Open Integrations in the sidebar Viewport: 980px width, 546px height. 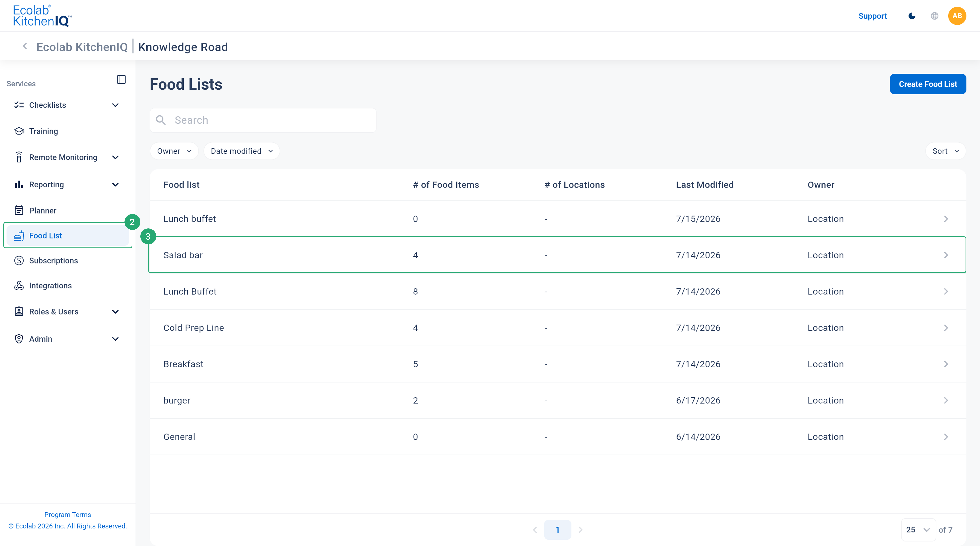tap(68, 286)
